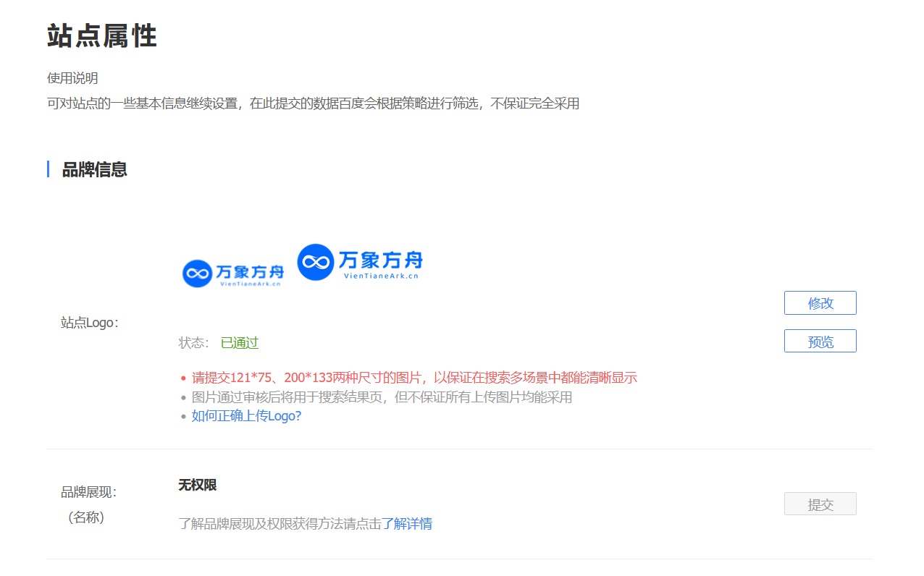Click the disabled 提交 button

820,504
